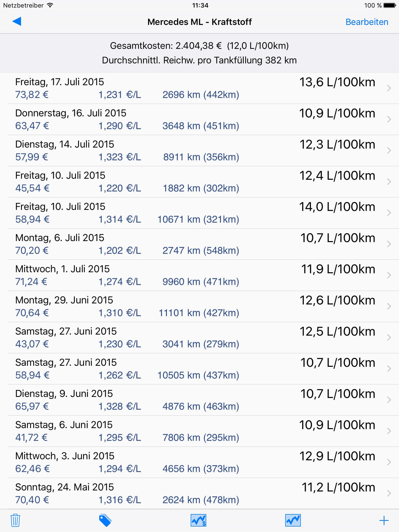Add new fuel entry with plus icon
Viewport: 399px width, 532px height.
pos(384,521)
